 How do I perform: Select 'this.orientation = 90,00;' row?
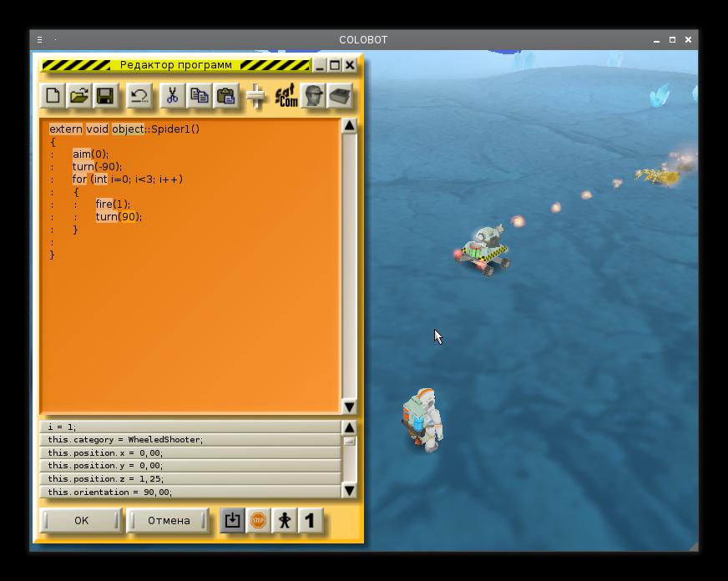pos(190,492)
